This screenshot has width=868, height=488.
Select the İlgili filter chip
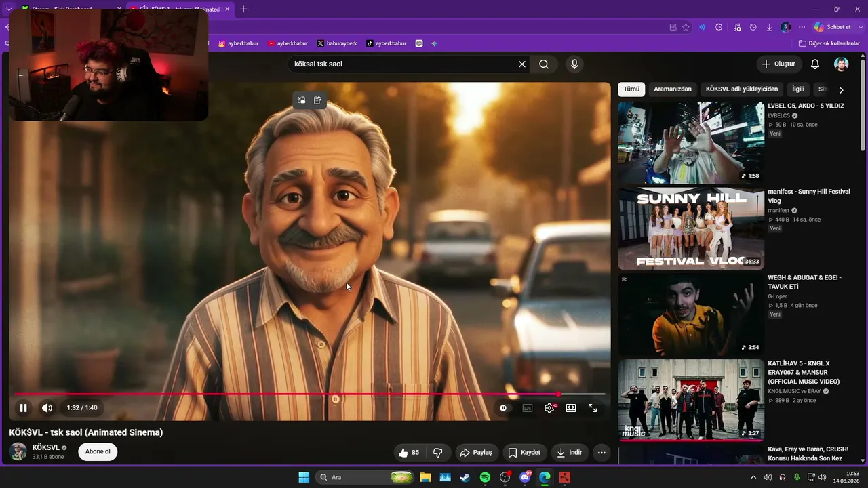pyautogui.click(x=798, y=89)
